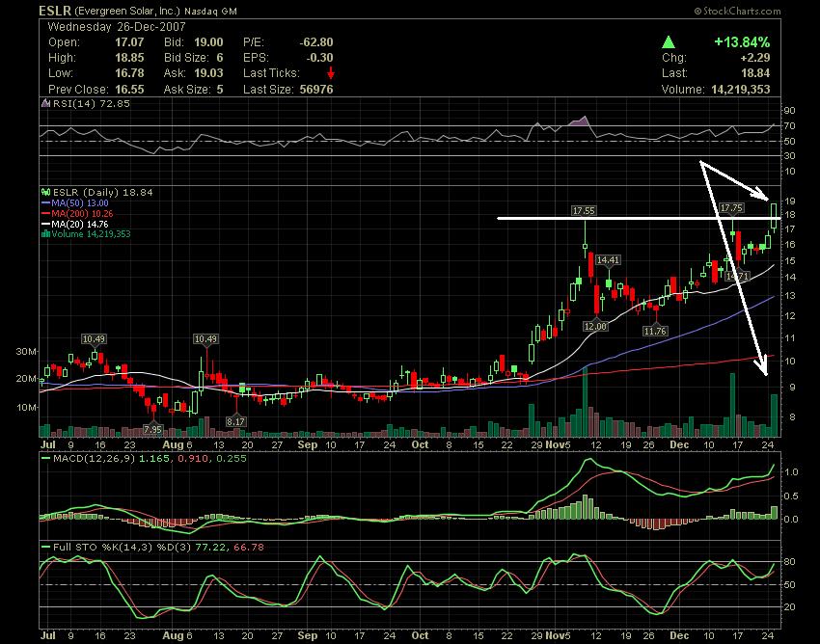
Task: Click the 10M volume axis label
Action: click(26, 407)
